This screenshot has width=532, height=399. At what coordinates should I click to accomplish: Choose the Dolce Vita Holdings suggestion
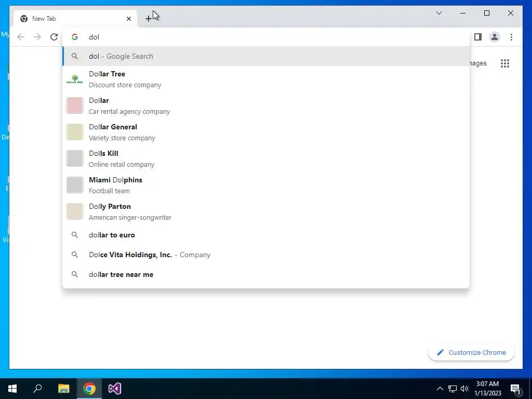tap(266, 255)
